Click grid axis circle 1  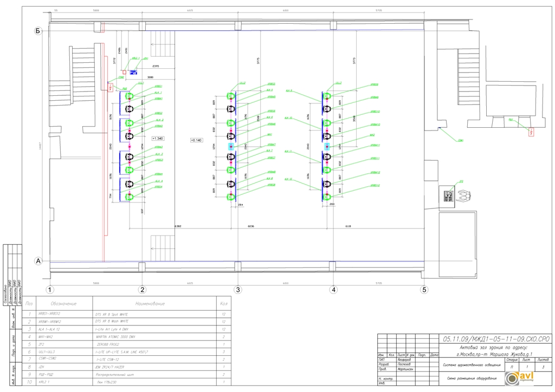[x=50, y=290]
